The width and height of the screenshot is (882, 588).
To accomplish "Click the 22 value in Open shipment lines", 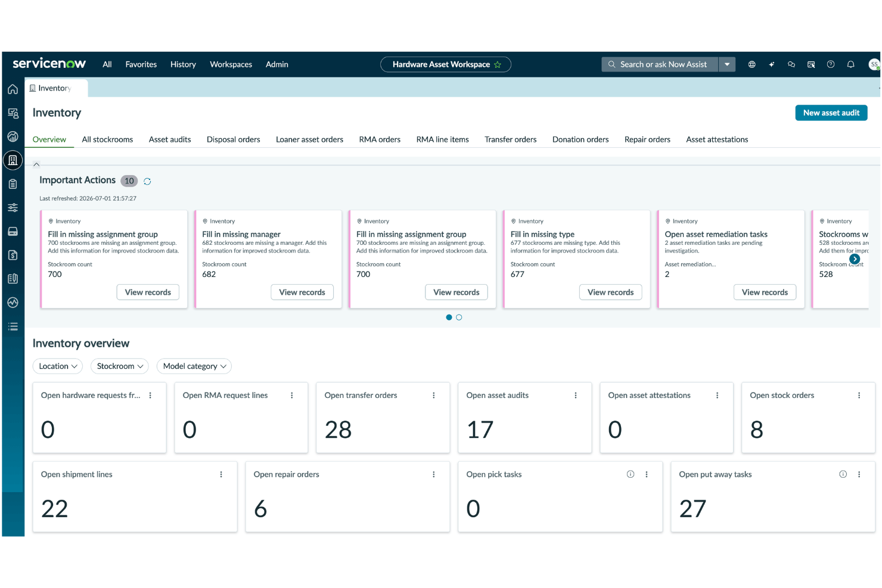I will pyautogui.click(x=54, y=509).
